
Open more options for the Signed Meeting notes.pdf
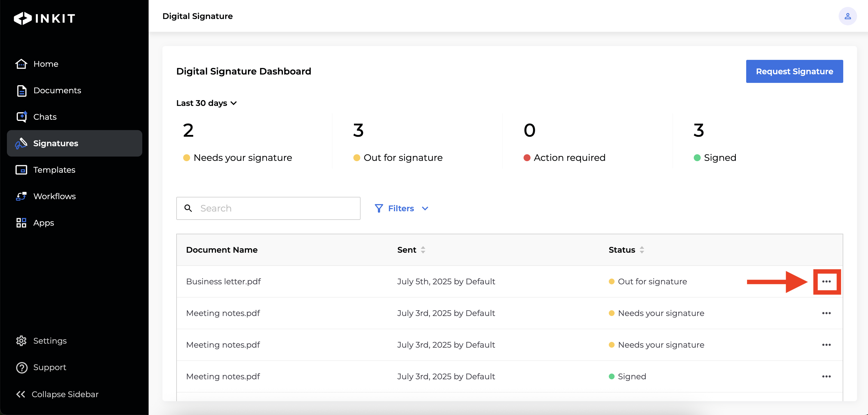[x=826, y=377]
